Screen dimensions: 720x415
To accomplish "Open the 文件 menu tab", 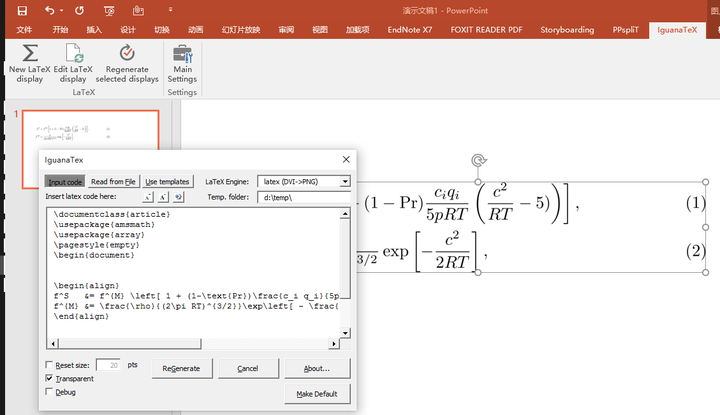I will [24, 30].
